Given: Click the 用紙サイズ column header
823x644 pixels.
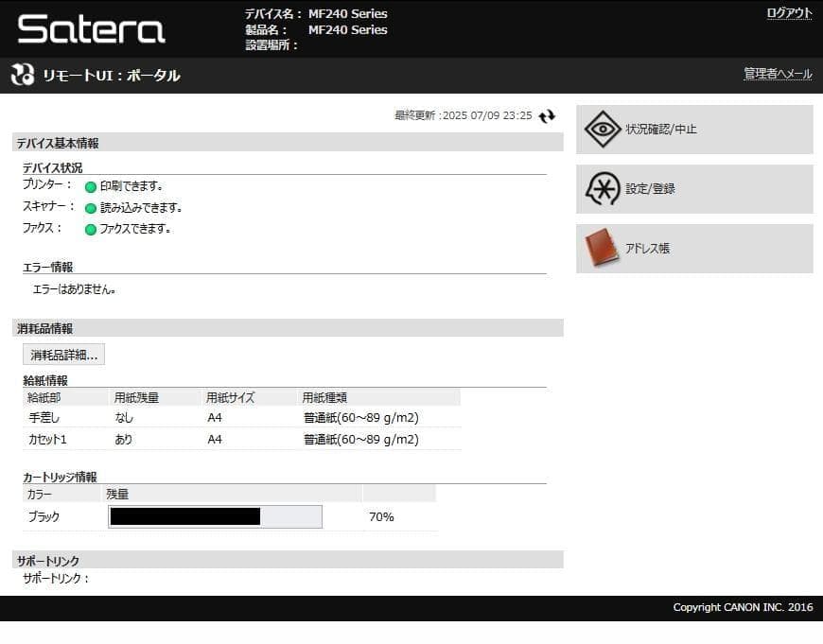Looking at the screenshot, I should pyautogui.click(x=230, y=397).
